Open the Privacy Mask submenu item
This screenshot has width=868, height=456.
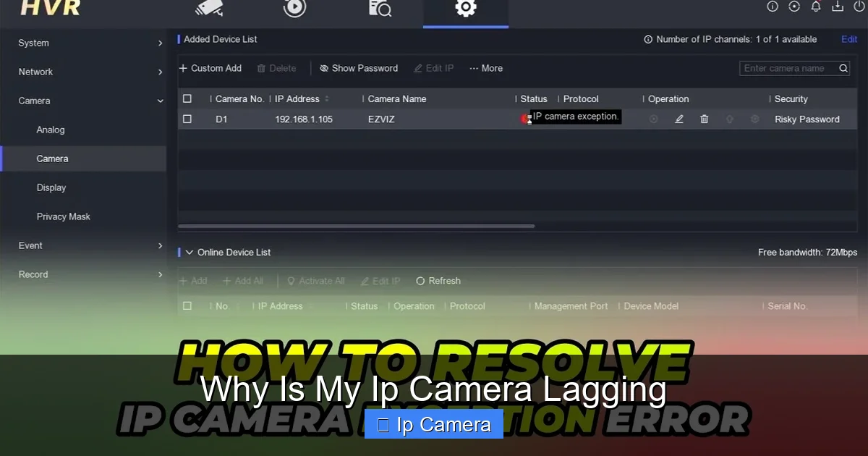click(64, 217)
